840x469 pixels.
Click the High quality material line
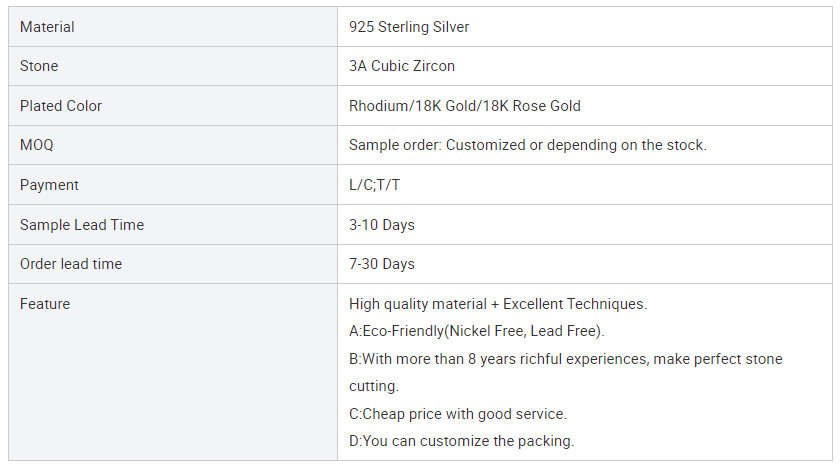coord(498,304)
